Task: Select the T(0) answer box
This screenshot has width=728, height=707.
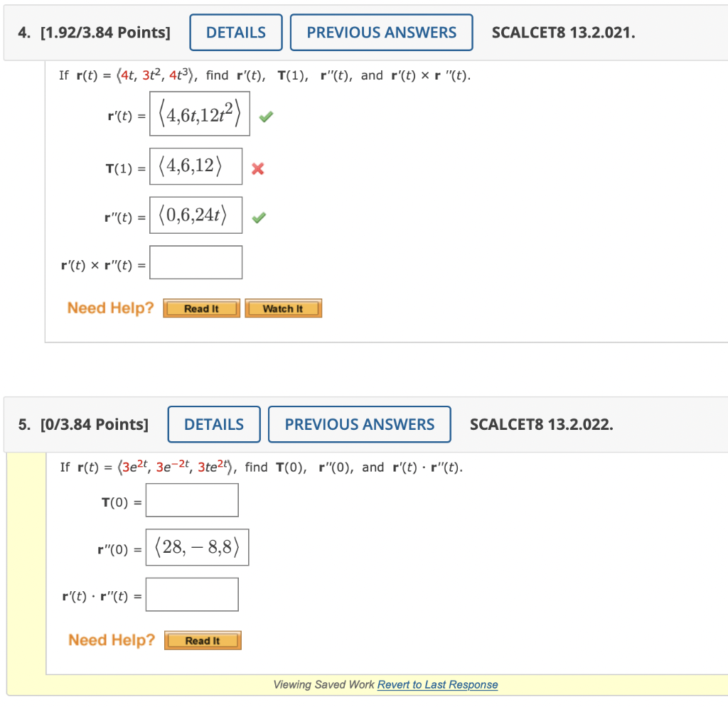Action: point(192,500)
